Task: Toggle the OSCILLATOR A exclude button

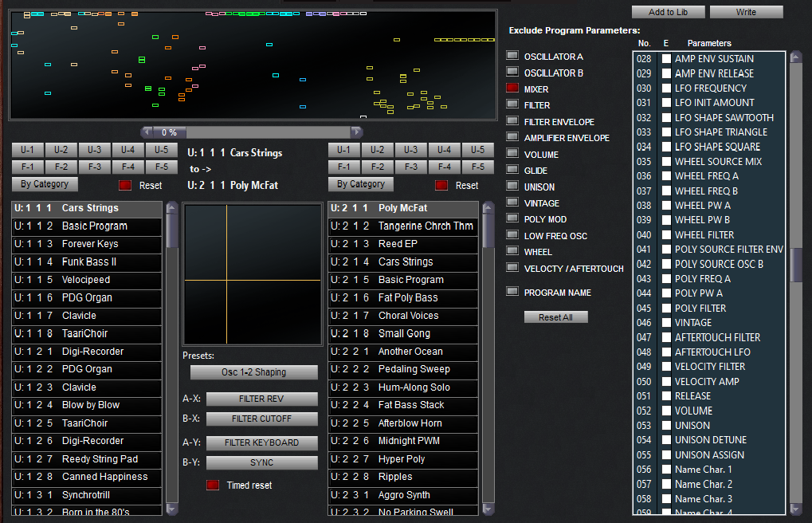Action: (x=512, y=56)
